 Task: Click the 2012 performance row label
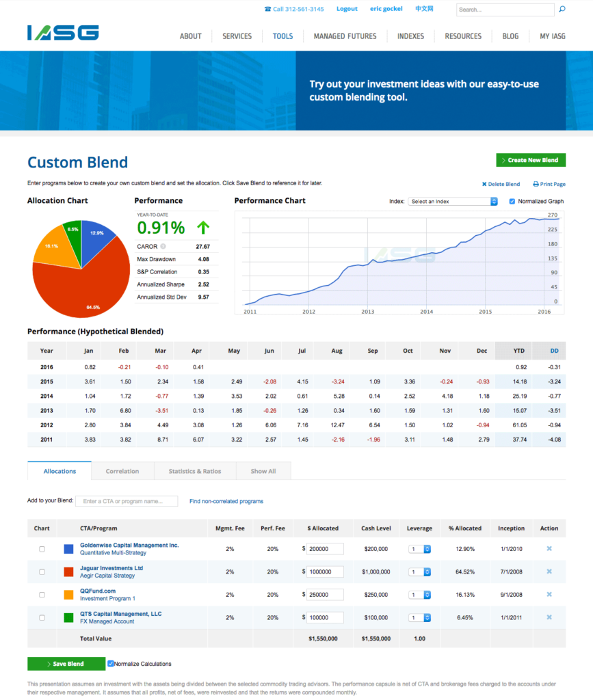(x=47, y=425)
